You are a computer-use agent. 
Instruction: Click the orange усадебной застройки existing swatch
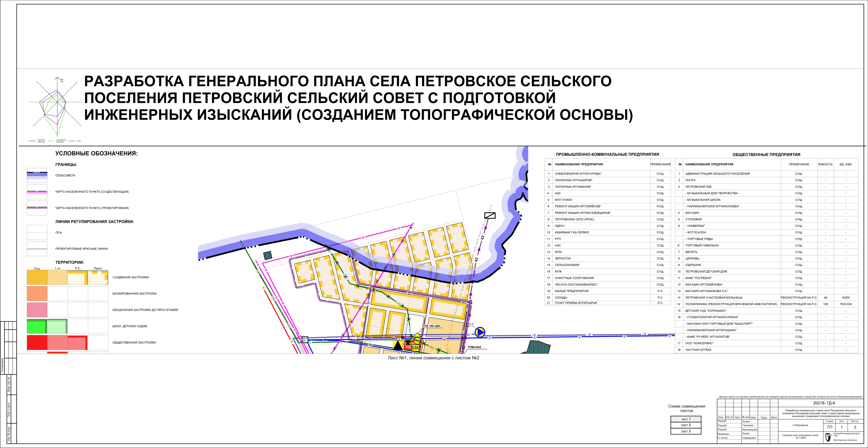tap(37, 277)
